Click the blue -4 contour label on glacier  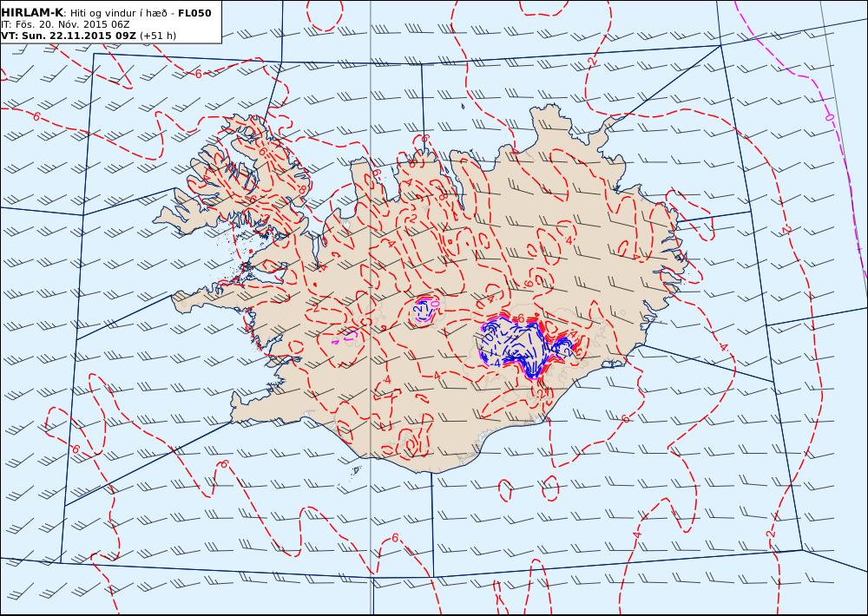[496, 363]
